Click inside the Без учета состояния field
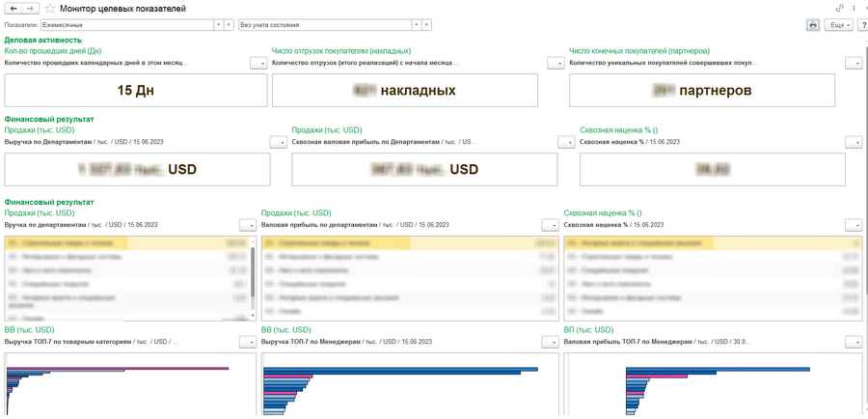The width and height of the screenshot is (868, 419). click(x=325, y=25)
